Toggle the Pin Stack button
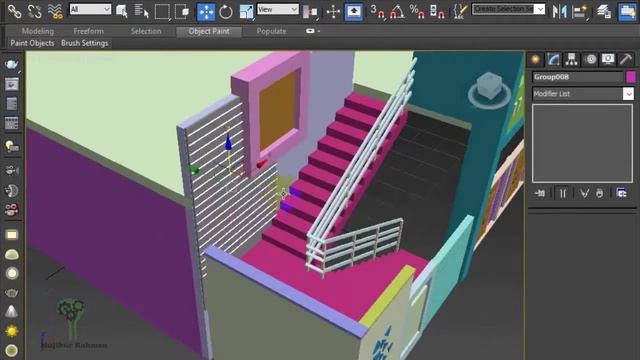 (x=540, y=193)
